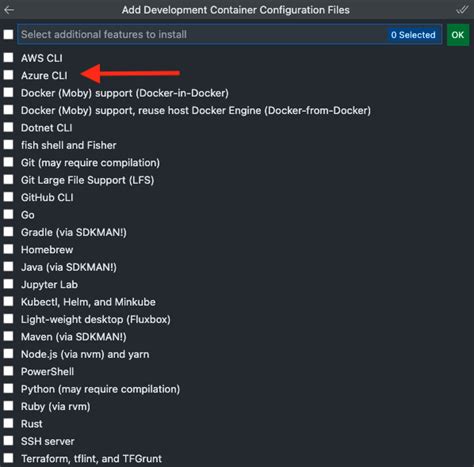Tick the Python (may require compilation) checkbox

coord(8,388)
